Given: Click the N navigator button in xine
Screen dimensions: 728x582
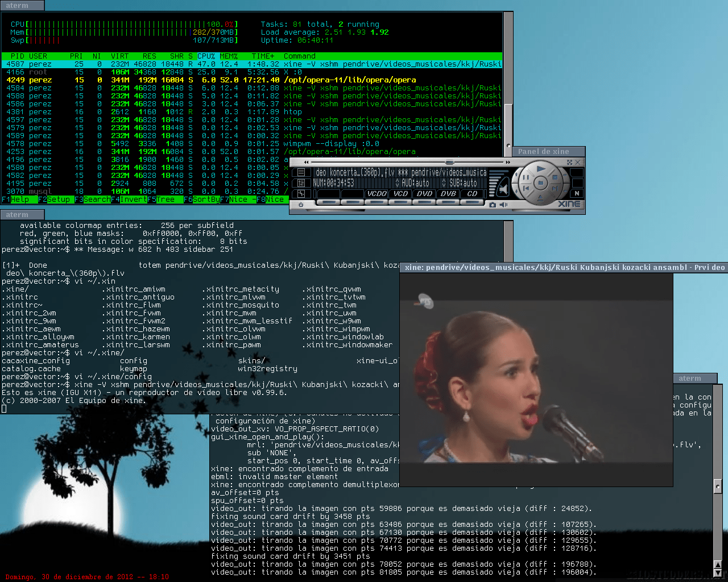Looking at the screenshot, I should point(577,193).
